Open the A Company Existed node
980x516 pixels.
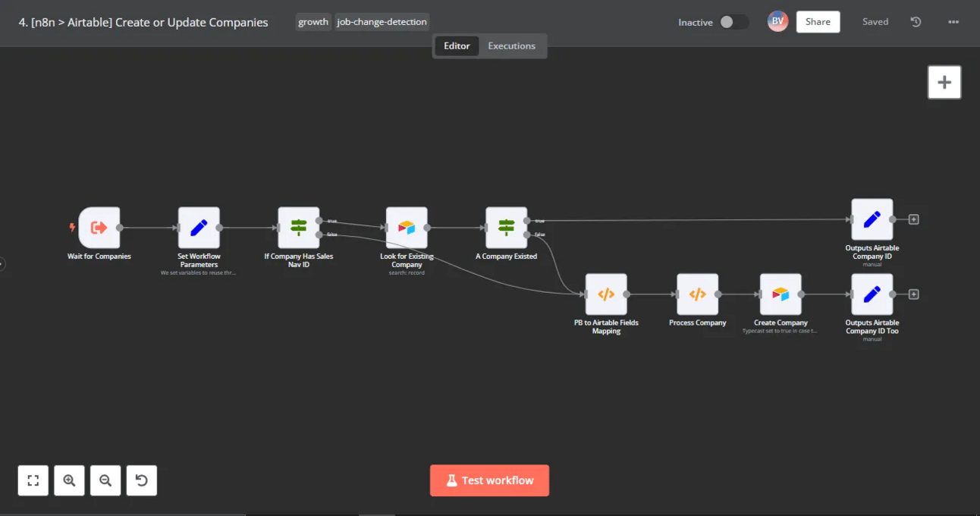click(507, 228)
